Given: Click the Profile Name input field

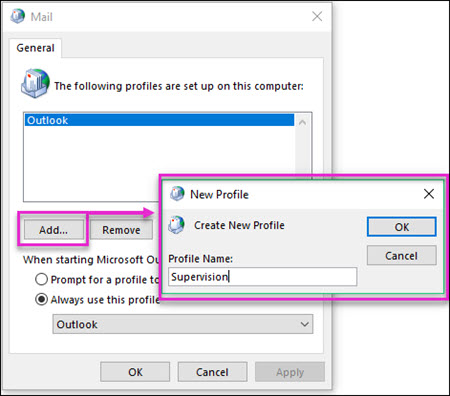Looking at the screenshot, I should 263,277.
